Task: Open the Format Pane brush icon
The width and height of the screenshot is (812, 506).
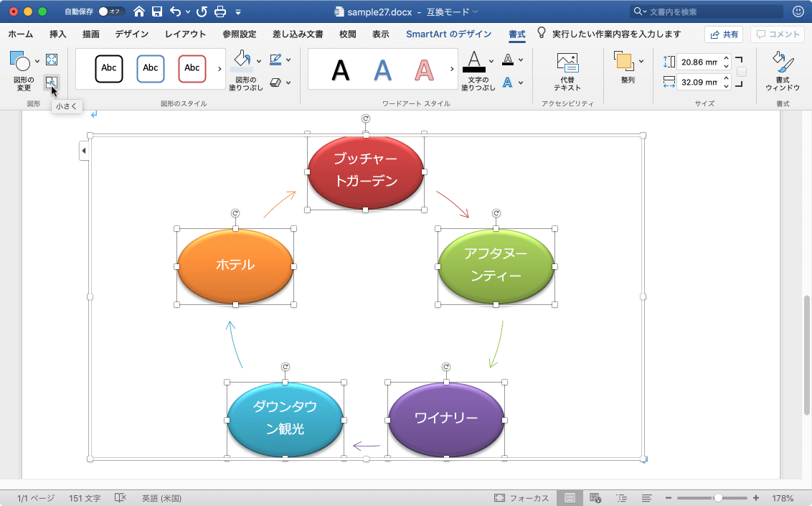Action: 783,62
